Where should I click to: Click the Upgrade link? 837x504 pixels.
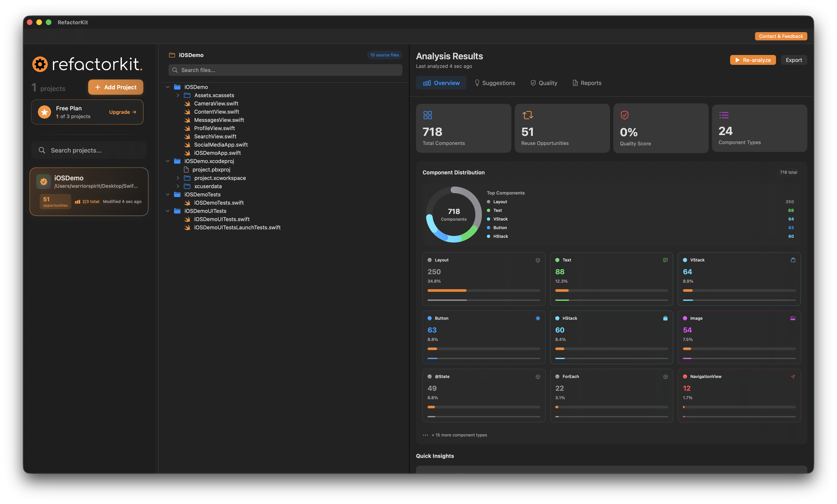click(x=123, y=112)
